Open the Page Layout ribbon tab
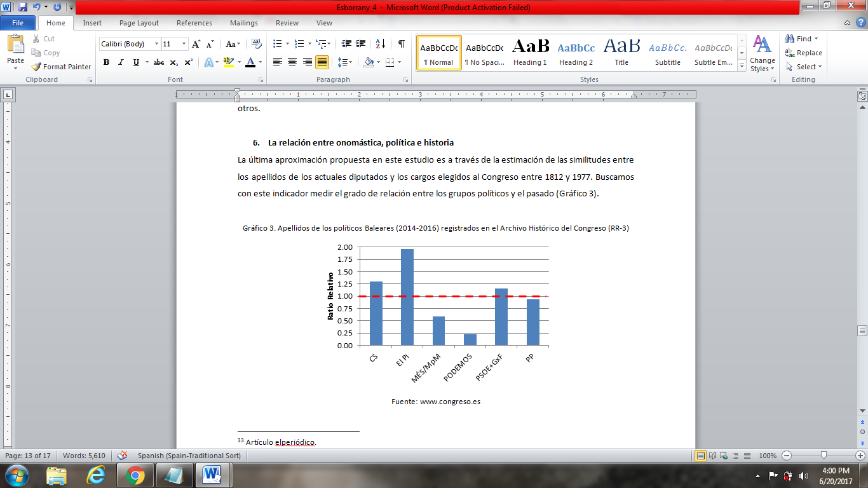The image size is (868, 488). (139, 23)
